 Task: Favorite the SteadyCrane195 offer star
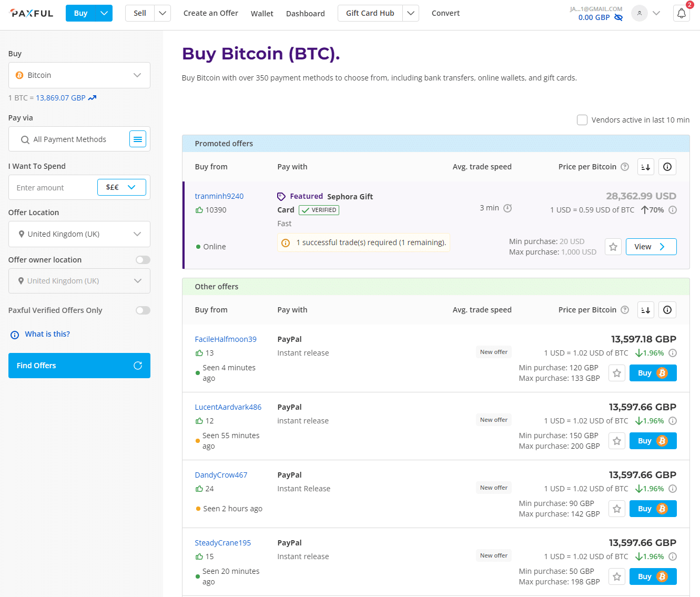[x=617, y=576]
